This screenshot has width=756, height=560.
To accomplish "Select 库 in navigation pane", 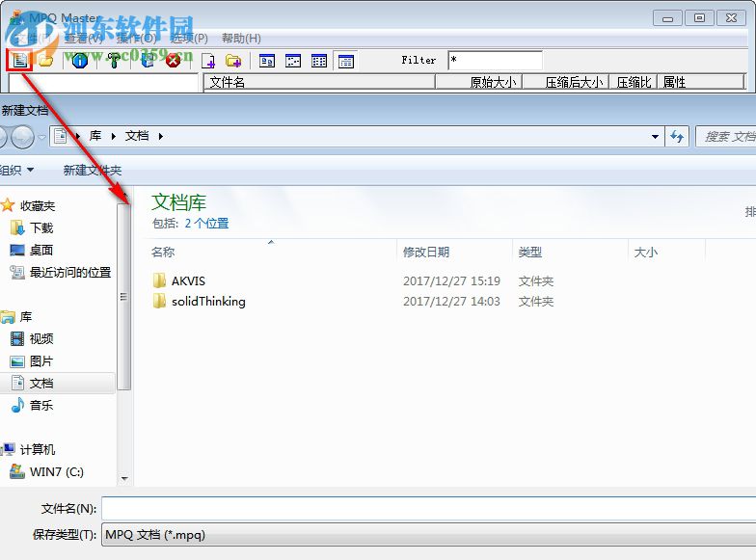I will pyautogui.click(x=25, y=316).
